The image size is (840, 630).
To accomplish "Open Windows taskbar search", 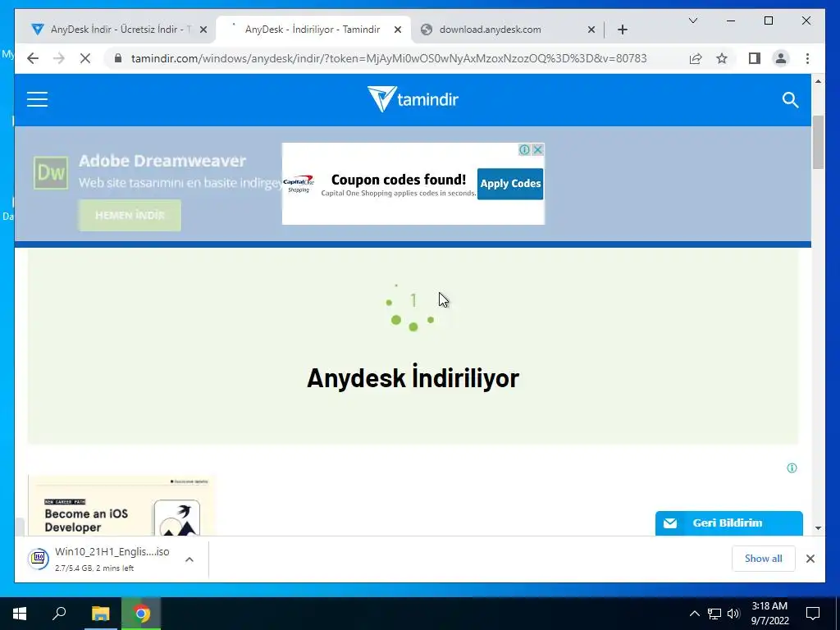I will point(59,614).
